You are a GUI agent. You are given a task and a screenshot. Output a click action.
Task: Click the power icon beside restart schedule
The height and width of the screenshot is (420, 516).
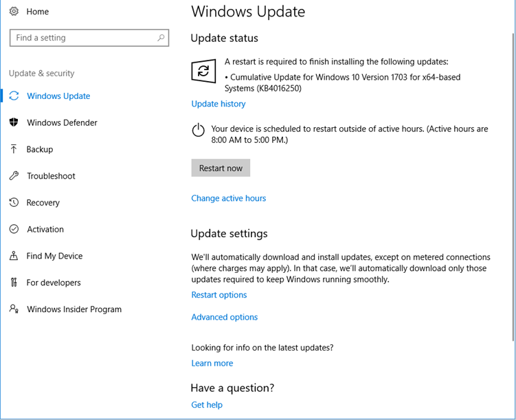(x=199, y=130)
